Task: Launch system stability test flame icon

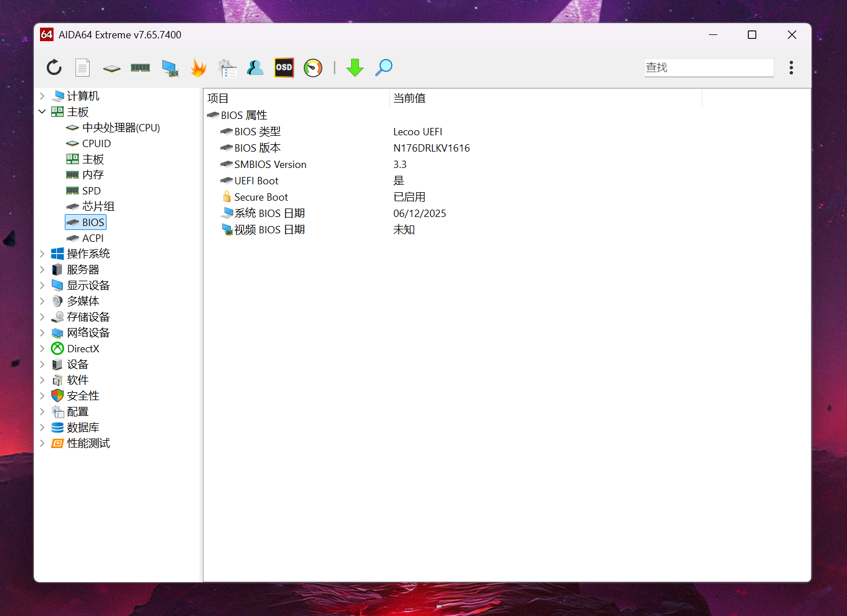Action: pyautogui.click(x=198, y=68)
